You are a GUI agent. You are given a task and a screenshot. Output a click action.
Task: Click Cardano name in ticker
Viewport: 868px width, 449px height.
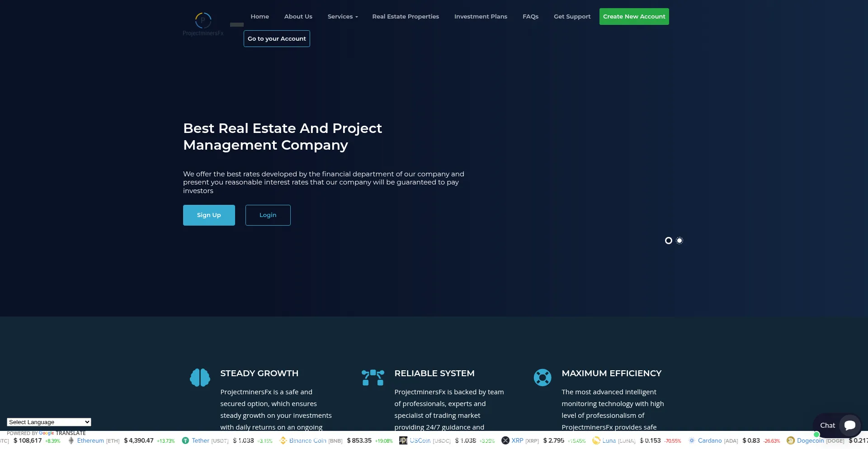[x=710, y=440]
